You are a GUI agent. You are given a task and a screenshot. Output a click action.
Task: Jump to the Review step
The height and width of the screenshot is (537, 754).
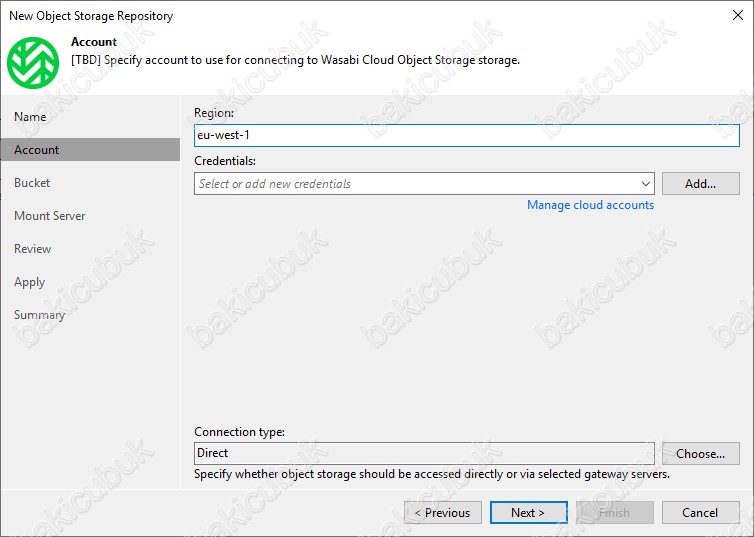pyautogui.click(x=32, y=249)
